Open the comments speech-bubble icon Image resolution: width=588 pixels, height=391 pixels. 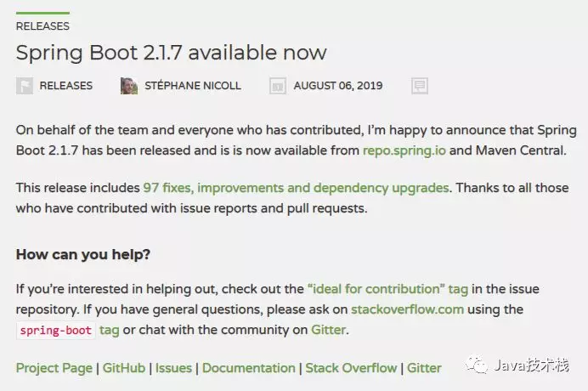(420, 86)
